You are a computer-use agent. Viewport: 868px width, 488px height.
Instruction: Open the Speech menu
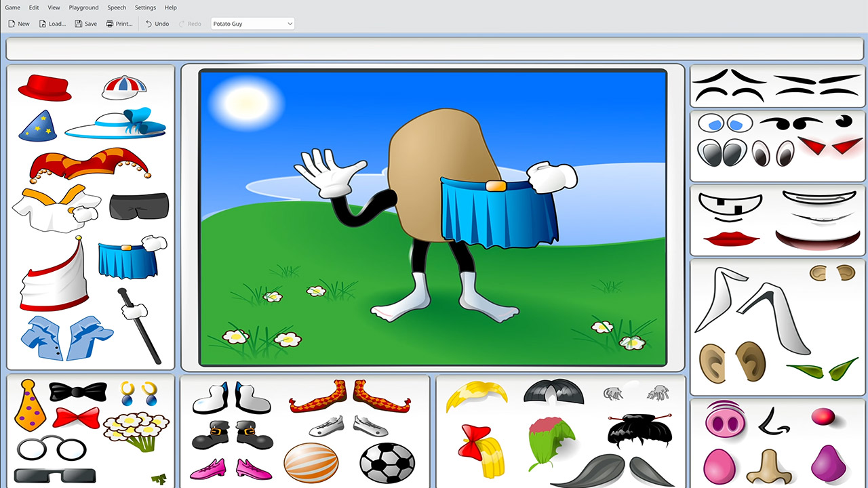[x=117, y=7]
